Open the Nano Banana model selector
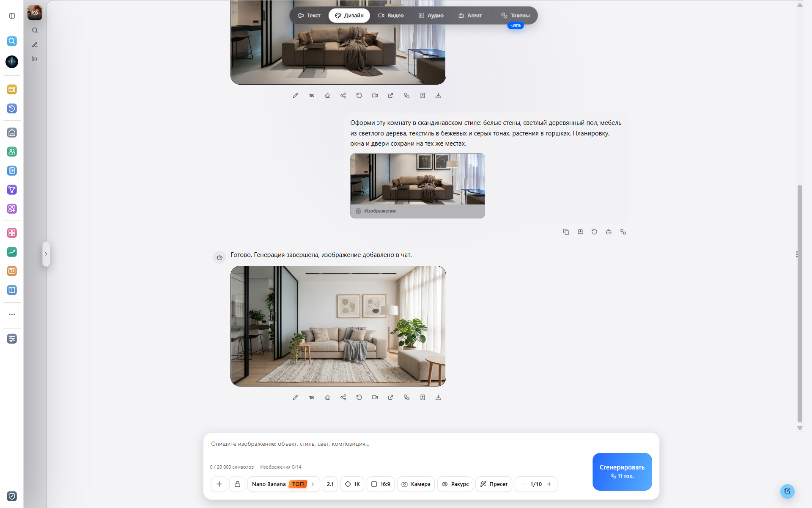The image size is (812, 508). click(283, 484)
